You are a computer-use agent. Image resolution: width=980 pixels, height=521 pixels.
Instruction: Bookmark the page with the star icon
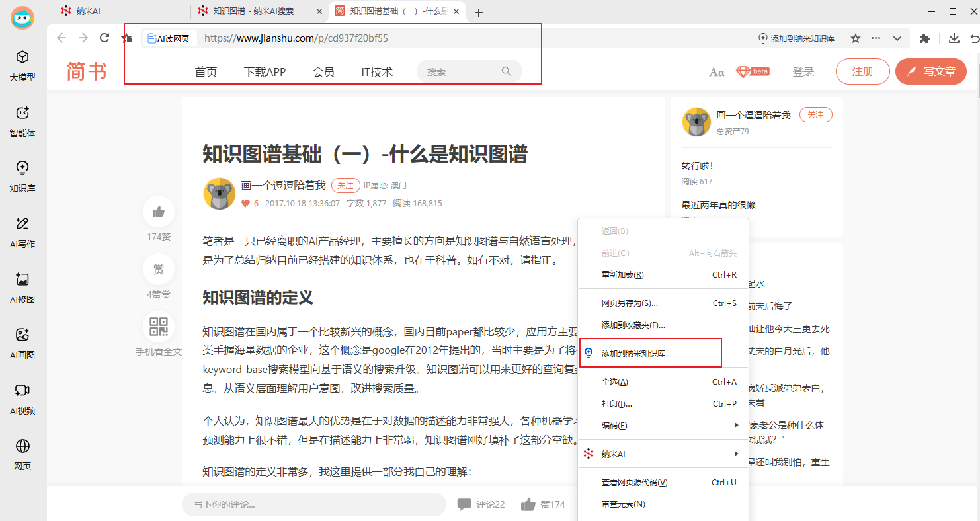[856, 38]
